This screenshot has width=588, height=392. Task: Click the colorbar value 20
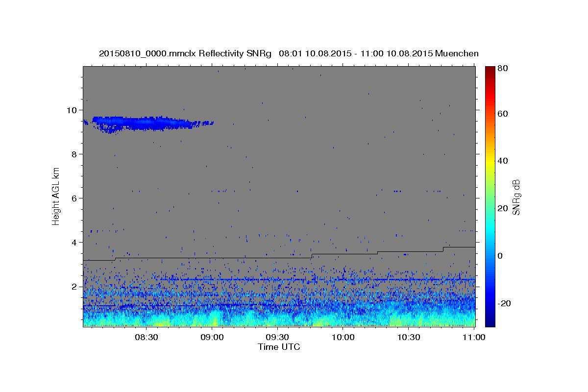(503, 208)
